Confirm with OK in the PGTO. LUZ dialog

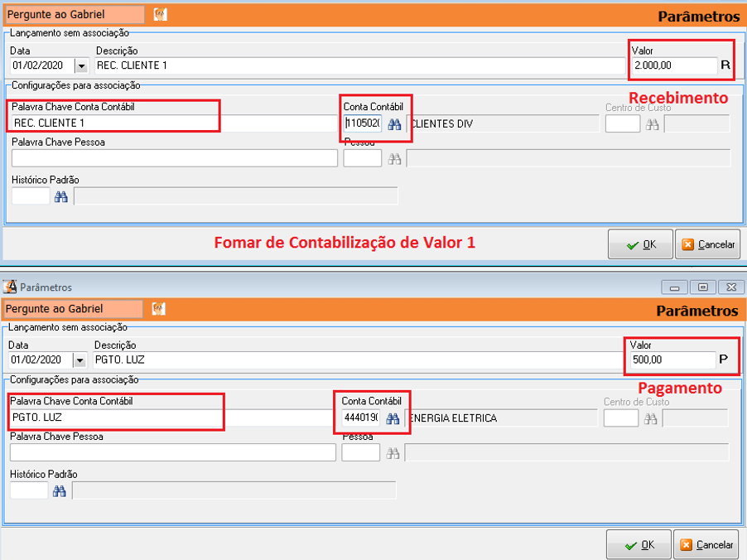pos(639,545)
